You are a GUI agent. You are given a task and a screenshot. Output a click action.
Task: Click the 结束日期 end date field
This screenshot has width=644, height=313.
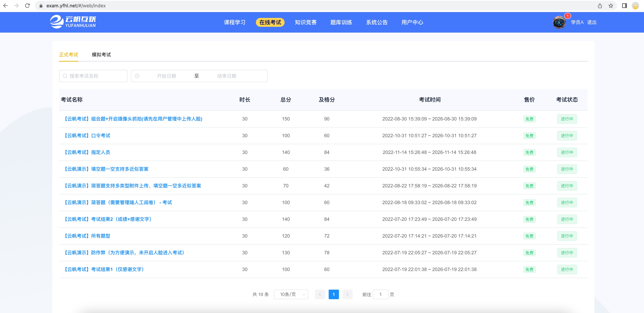coord(227,76)
